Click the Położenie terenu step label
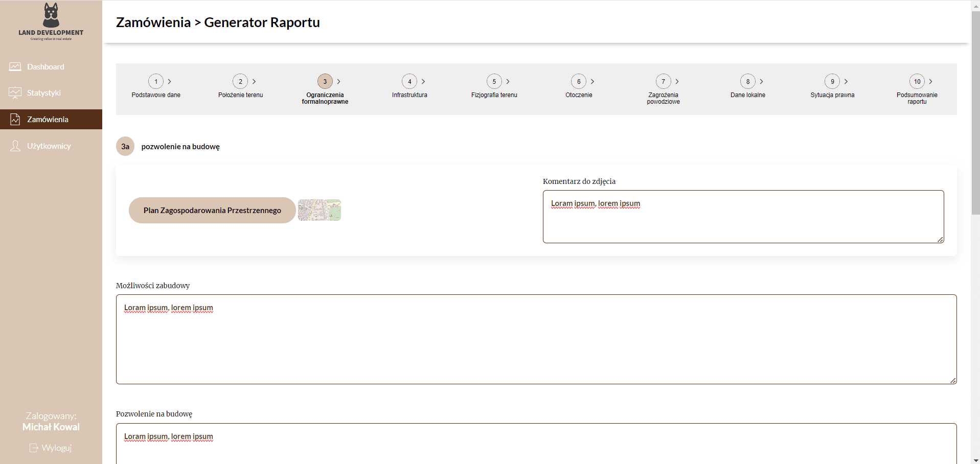980x464 pixels. 240,95
